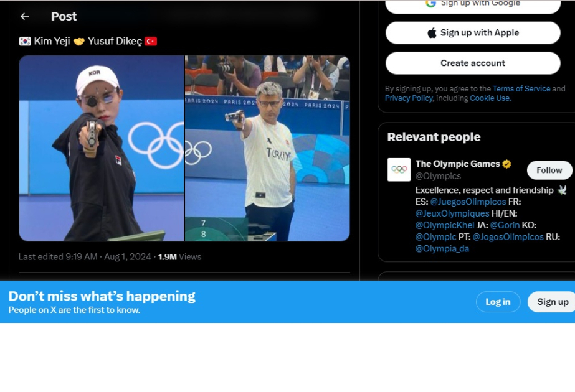Click Log in on the blue banner
The height and width of the screenshot is (392, 575).
pos(498,302)
